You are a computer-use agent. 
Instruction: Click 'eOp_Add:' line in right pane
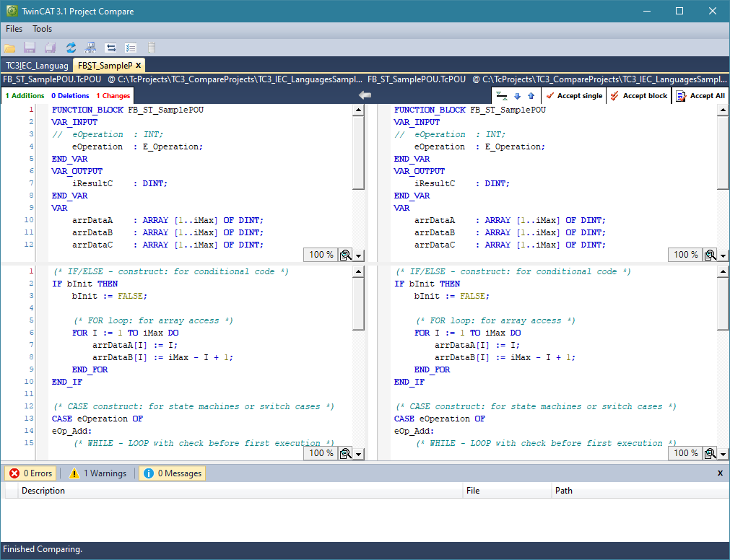[x=414, y=431]
